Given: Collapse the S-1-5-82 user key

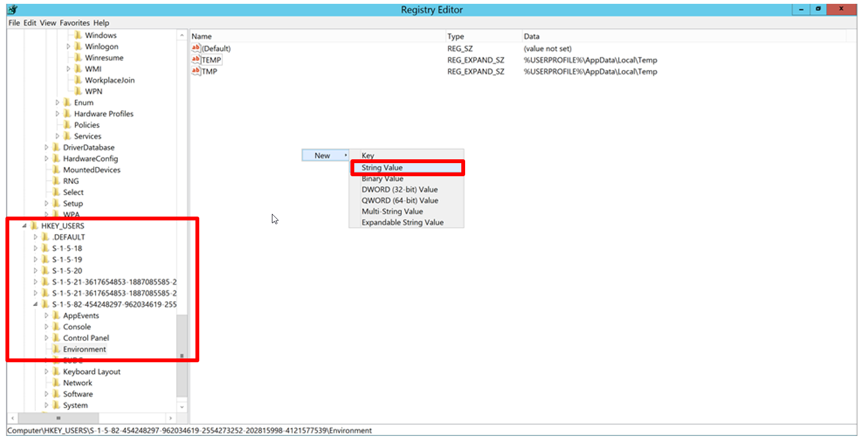Looking at the screenshot, I should click(35, 304).
